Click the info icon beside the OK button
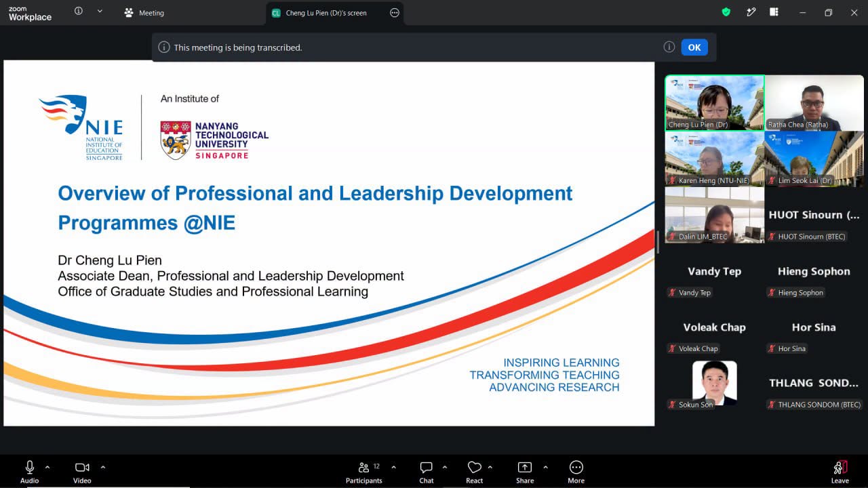 click(x=669, y=47)
